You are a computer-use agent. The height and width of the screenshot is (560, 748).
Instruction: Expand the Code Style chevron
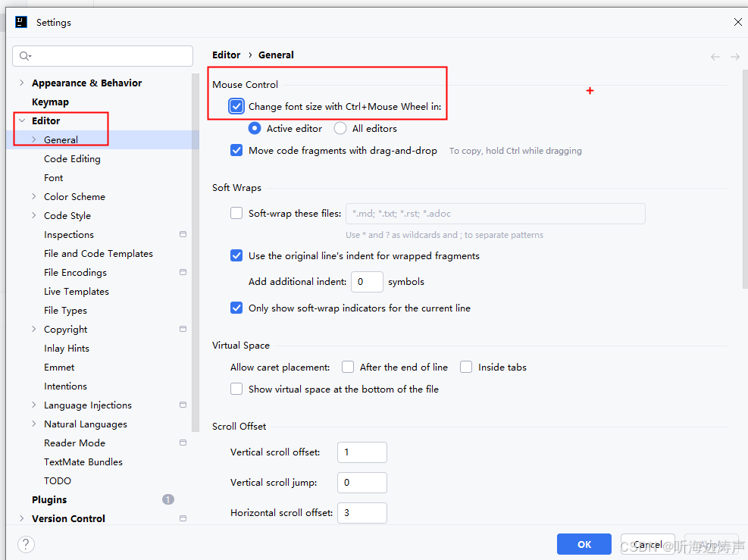pyautogui.click(x=34, y=215)
